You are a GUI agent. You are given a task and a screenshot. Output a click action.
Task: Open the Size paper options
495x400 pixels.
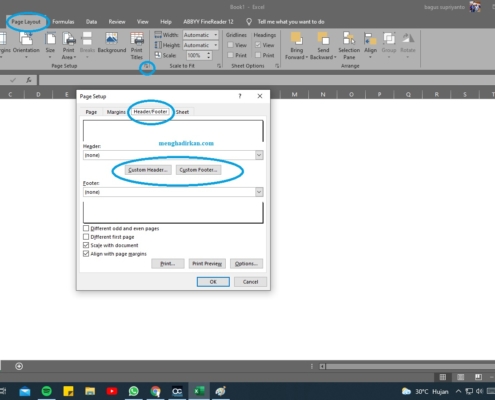pyautogui.click(x=50, y=45)
